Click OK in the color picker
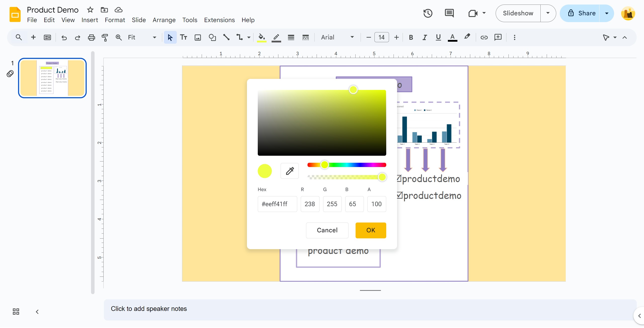 point(371,230)
